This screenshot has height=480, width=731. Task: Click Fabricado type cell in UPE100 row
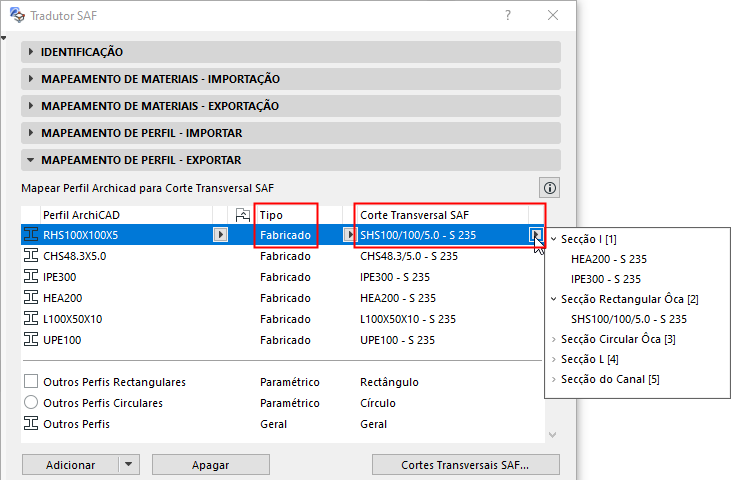click(285, 340)
